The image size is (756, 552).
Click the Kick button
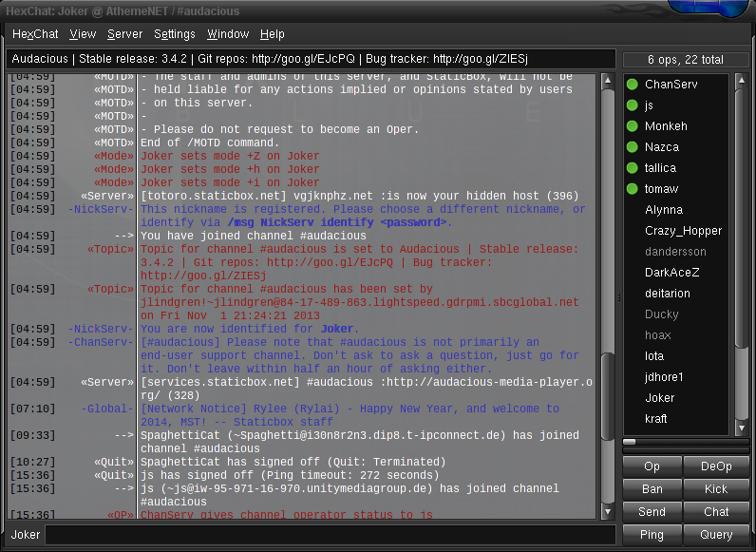point(716,489)
